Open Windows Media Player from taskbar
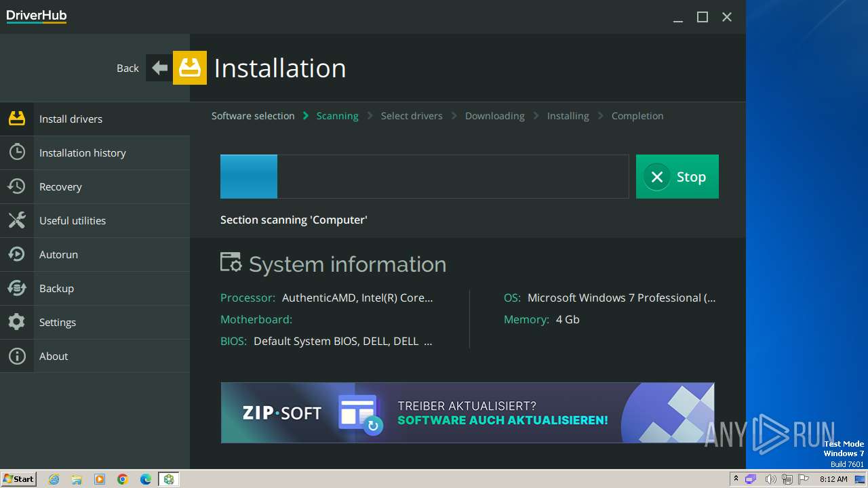 (100, 479)
